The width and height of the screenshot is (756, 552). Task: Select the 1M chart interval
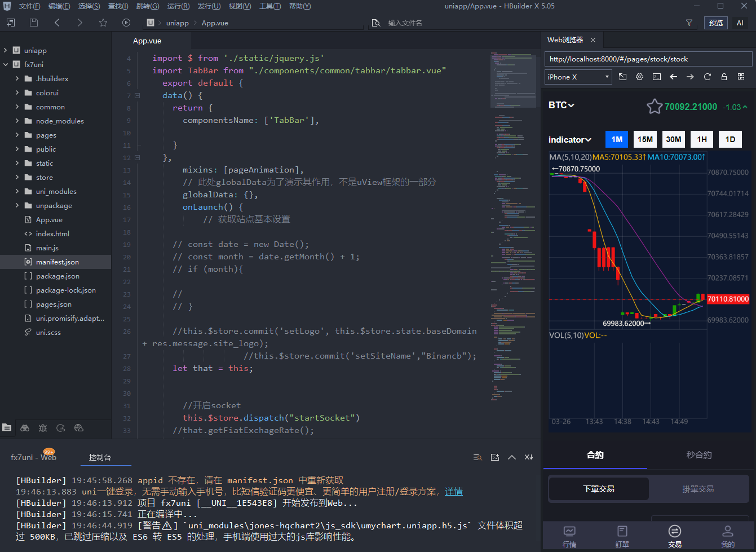[x=617, y=139]
